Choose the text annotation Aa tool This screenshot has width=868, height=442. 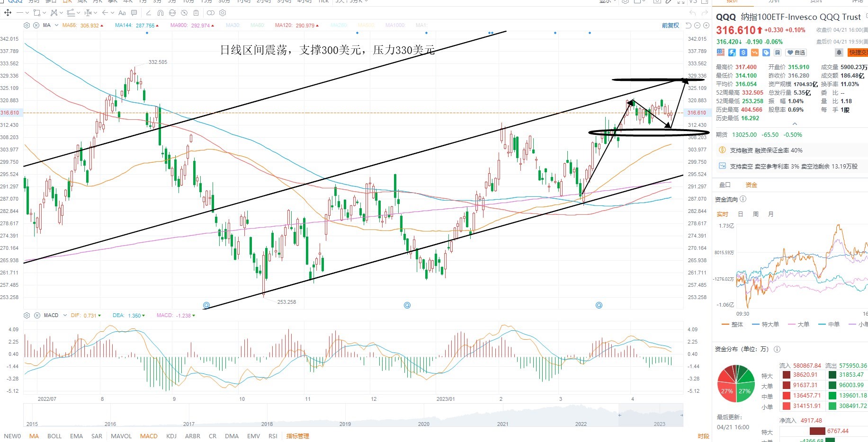point(122,13)
